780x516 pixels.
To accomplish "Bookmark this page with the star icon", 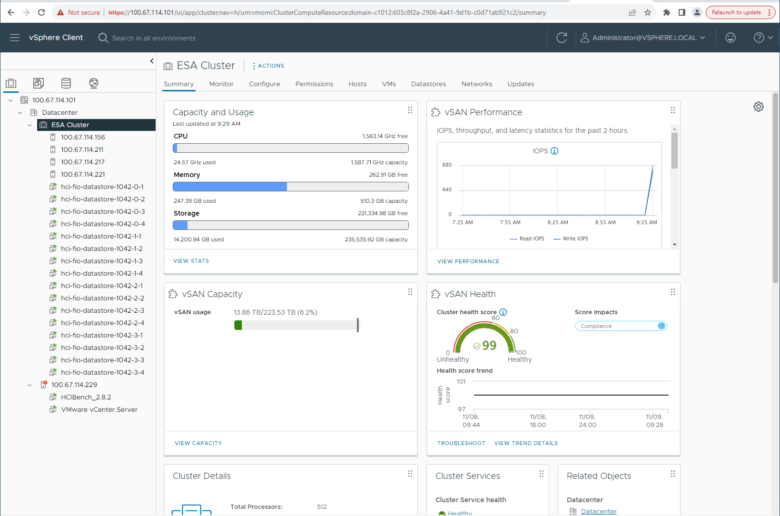I will click(648, 12).
